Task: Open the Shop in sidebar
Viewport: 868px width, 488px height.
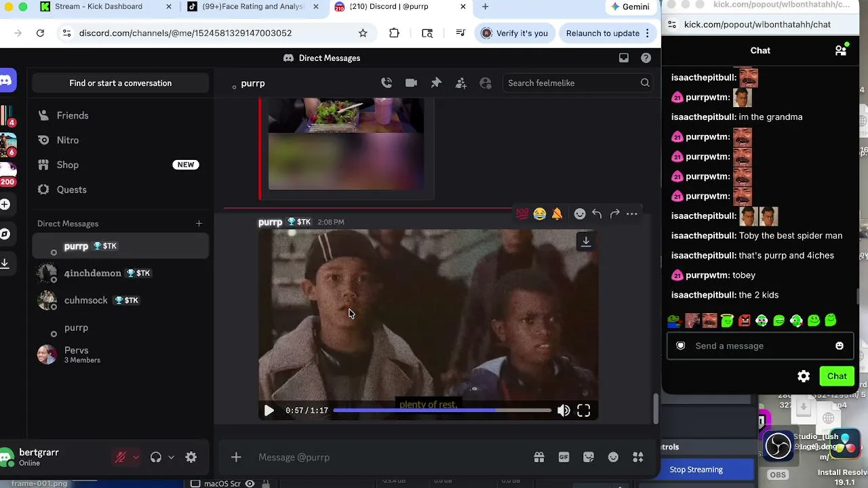Action: click(121, 165)
